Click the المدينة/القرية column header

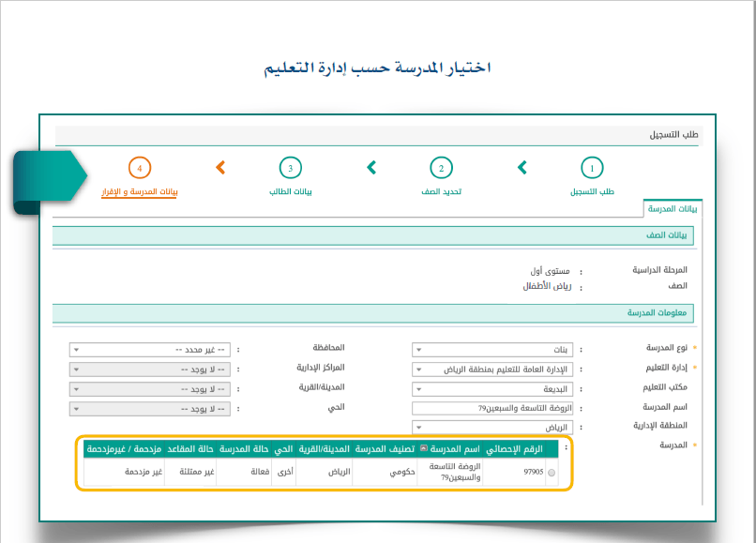click(x=324, y=449)
